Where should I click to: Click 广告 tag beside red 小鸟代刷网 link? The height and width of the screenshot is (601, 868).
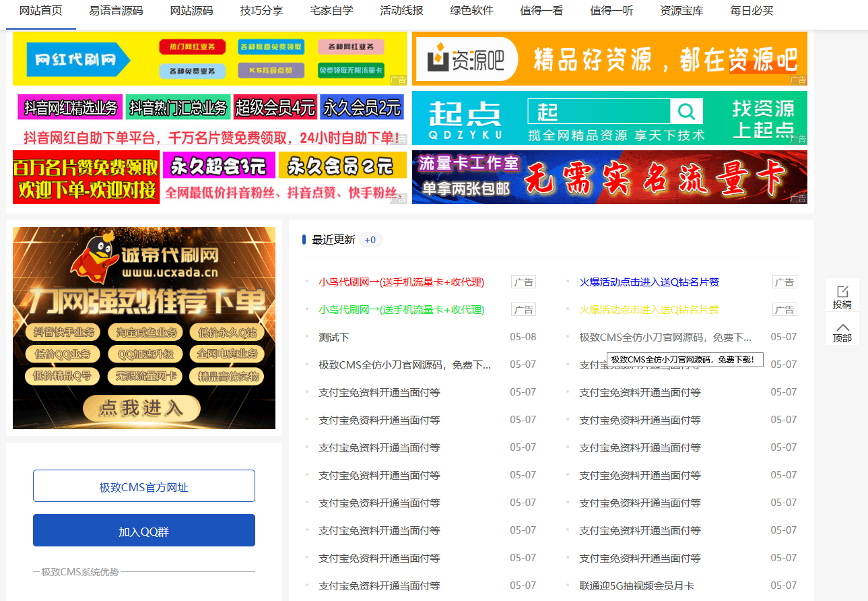[524, 282]
